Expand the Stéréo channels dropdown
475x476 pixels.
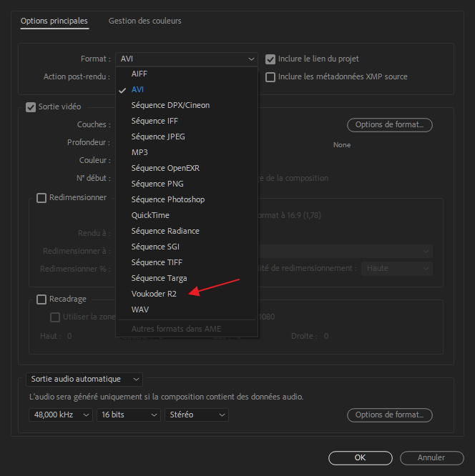point(196,415)
